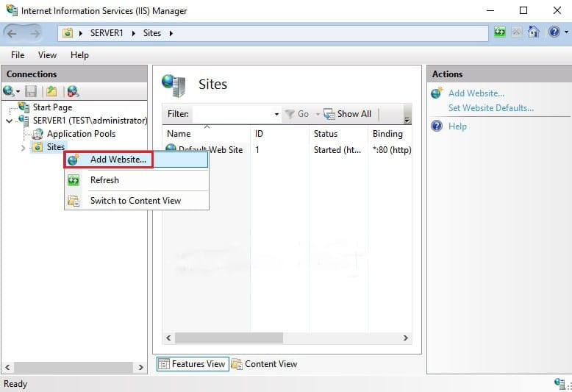
Task: Open the Filter dropdown arrow
Action: pyautogui.click(x=276, y=115)
